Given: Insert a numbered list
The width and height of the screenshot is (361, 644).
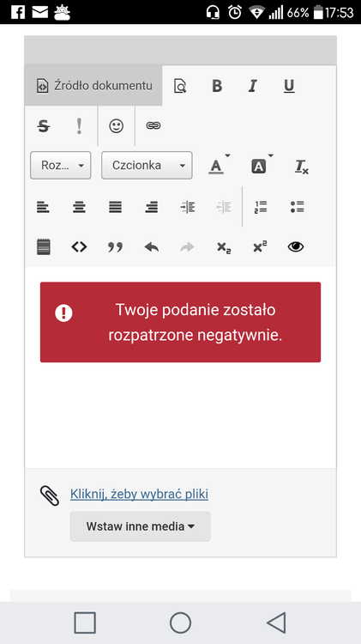Looking at the screenshot, I should (261, 207).
